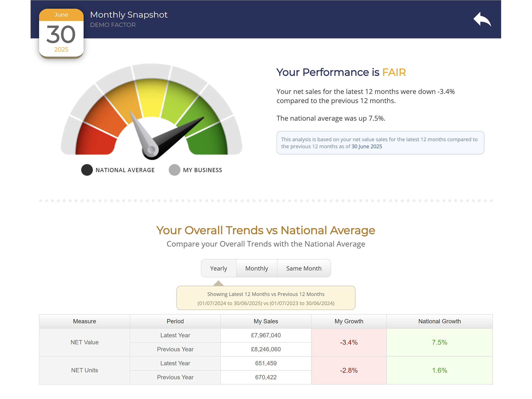This screenshot has height=399, width=532.
Task: Click the National Growth column header
Action: point(439,321)
